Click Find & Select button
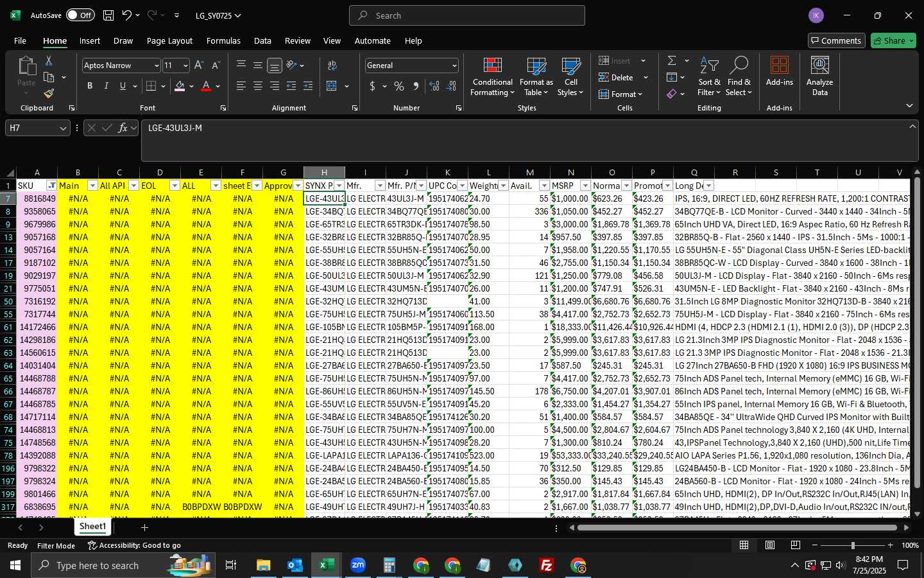Screen dimensions: 924x578 739,76
